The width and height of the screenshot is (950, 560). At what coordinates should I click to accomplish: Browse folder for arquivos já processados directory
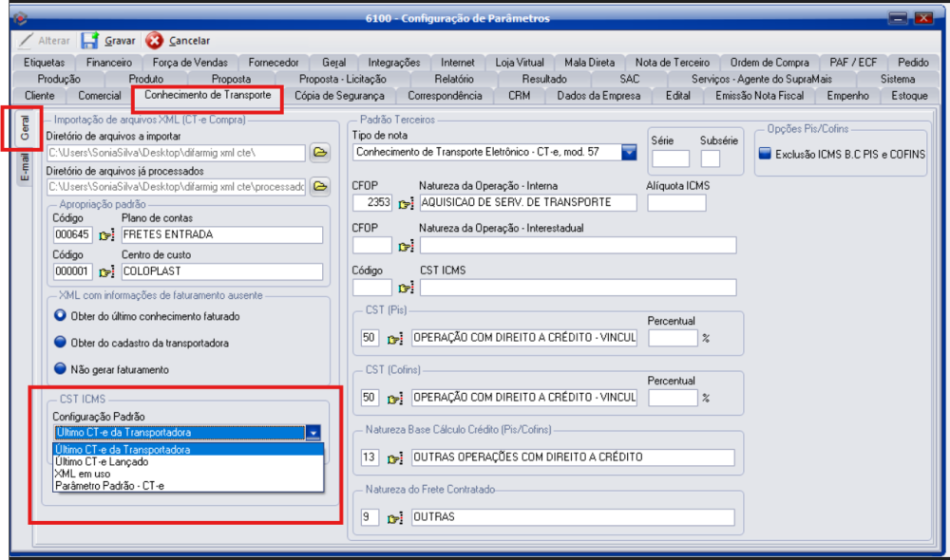[x=320, y=186]
